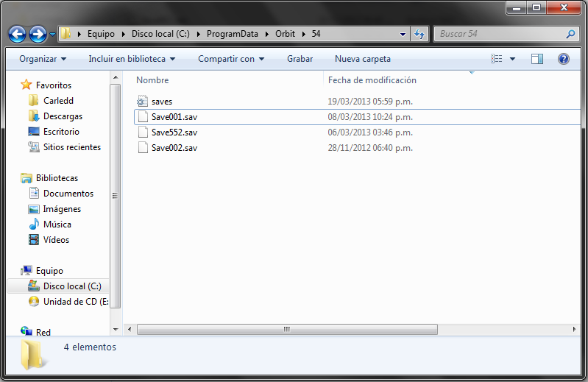Select the 'saves' configuration file icon
The image size is (588, 382).
(x=143, y=102)
